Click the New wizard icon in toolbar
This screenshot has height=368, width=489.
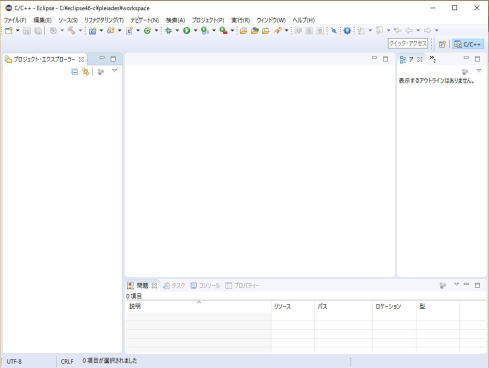pyautogui.click(x=9, y=31)
